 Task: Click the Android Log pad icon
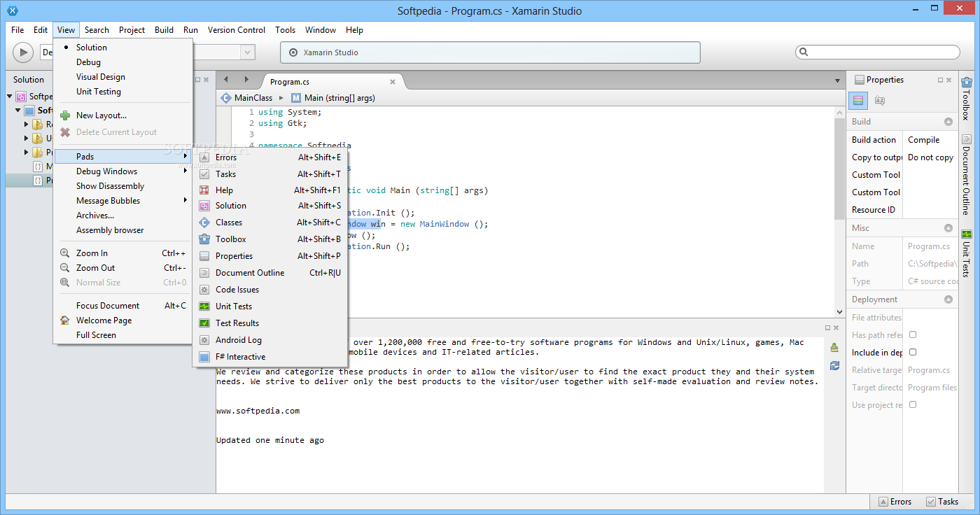pyautogui.click(x=204, y=340)
